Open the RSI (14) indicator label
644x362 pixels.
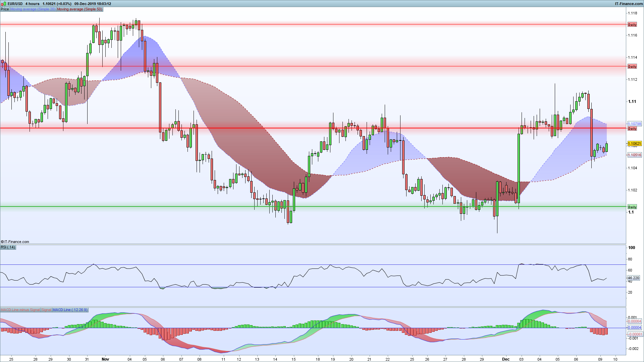(x=8, y=247)
